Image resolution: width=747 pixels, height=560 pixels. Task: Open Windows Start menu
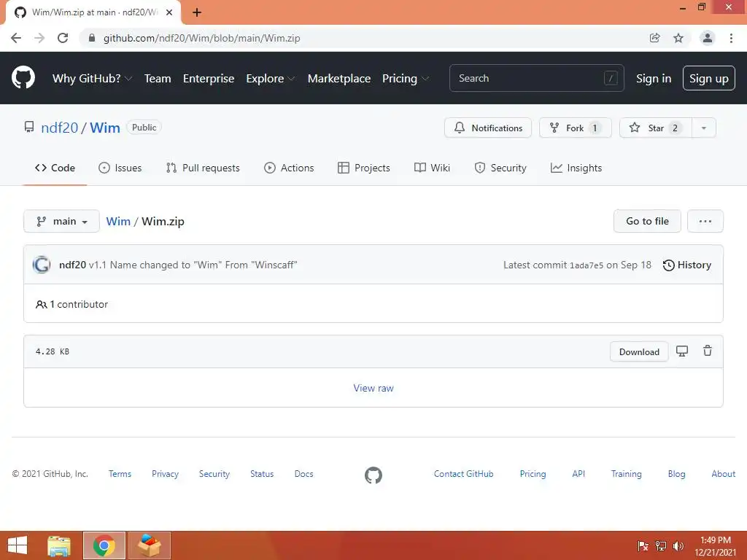(x=18, y=545)
